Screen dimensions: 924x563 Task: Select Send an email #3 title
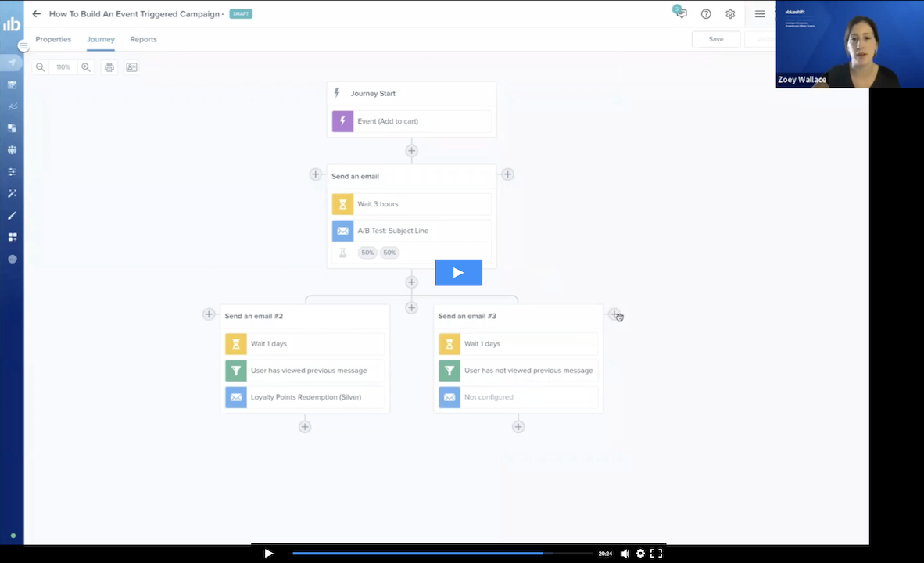coord(467,316)
